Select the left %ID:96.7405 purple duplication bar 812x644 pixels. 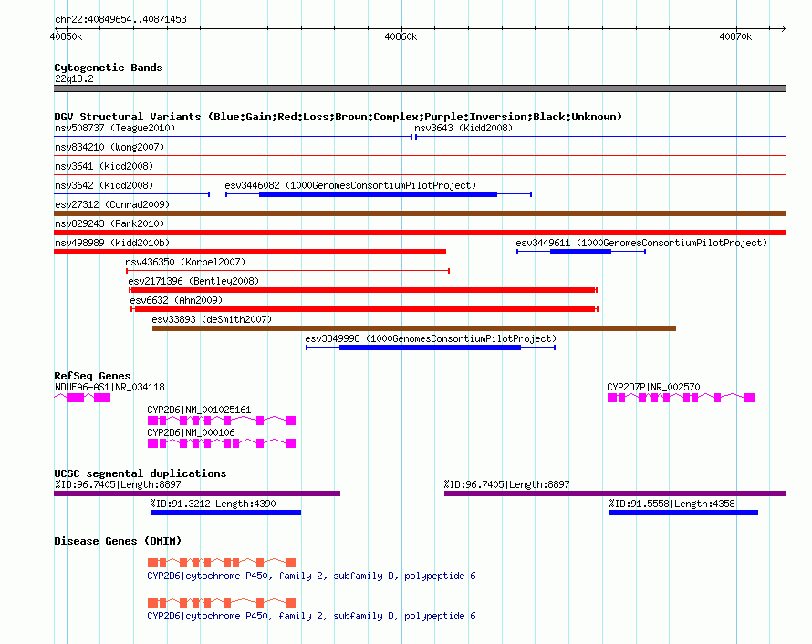click(x=197, y=493)
